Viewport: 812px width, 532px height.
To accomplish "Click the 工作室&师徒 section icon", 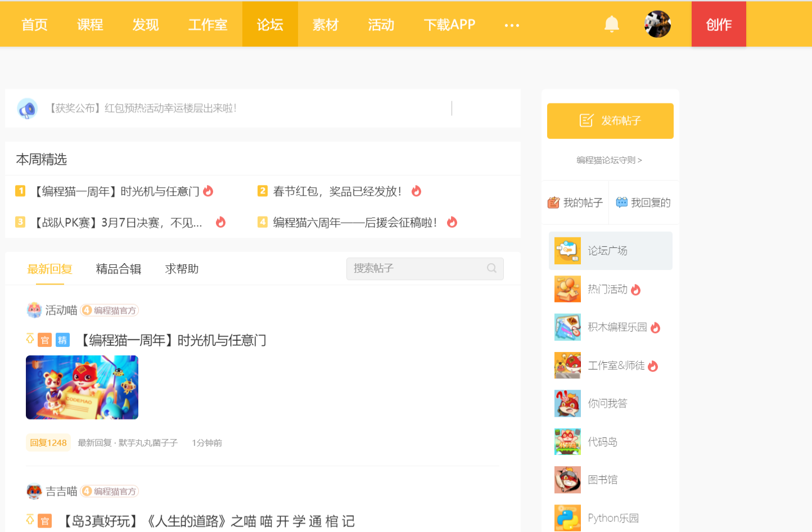I will point(567,366).
